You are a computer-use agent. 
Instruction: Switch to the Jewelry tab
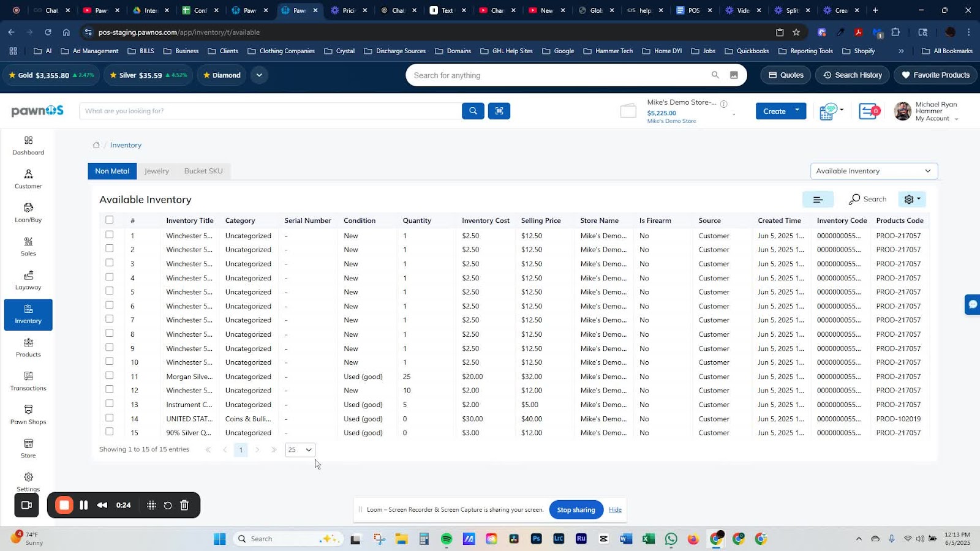(x=157, y=171)
